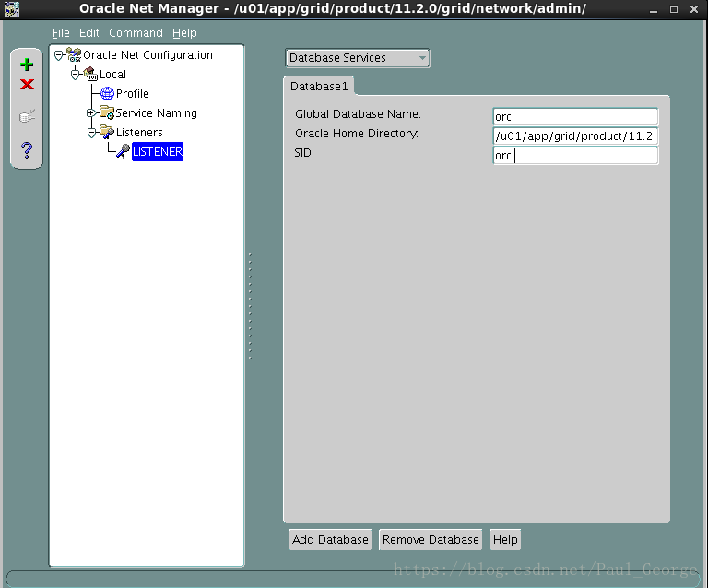The height and width of the screenshot is (588, 708).
Task: Select Service Naming label in tree
Action: click(156, 112)
